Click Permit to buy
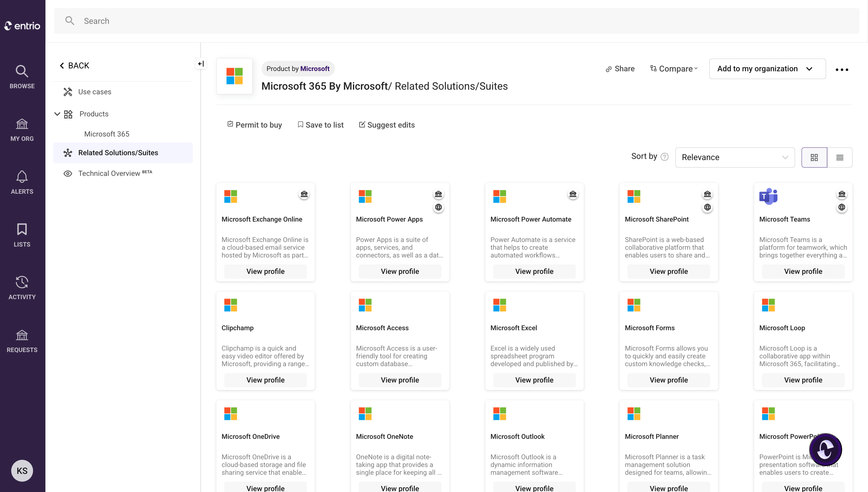The height and width of the screenshot is (492, 868). click(254, 125)
